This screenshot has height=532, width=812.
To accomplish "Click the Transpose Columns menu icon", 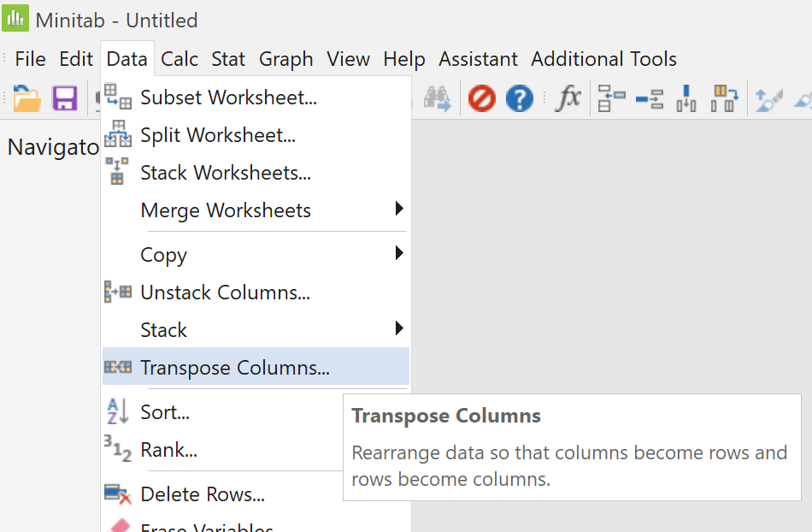I will [118, 367].
